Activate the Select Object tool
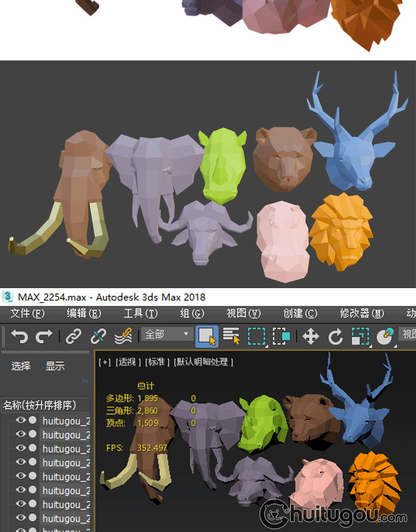This screenshot has width=416, height=532. (206, 336)
